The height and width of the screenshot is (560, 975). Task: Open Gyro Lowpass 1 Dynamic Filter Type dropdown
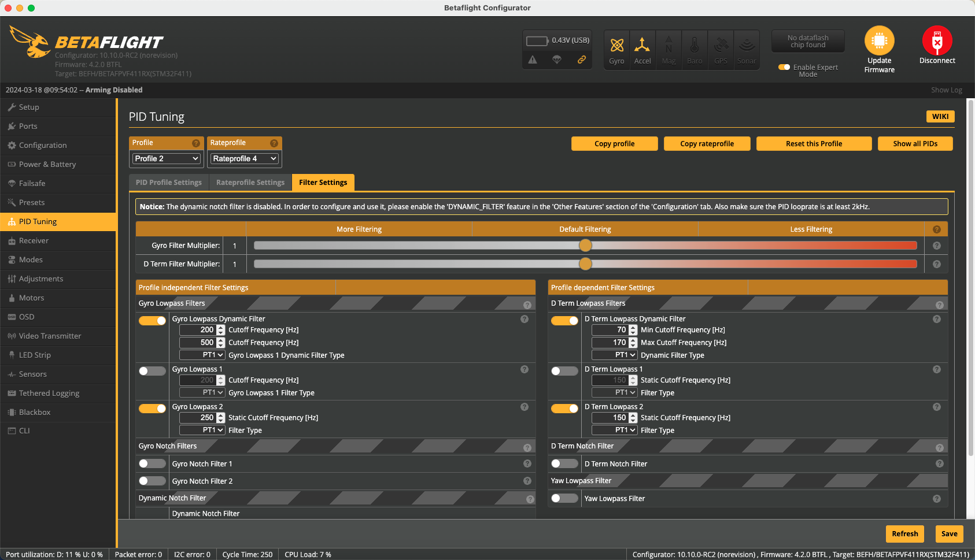coord(202,355)
